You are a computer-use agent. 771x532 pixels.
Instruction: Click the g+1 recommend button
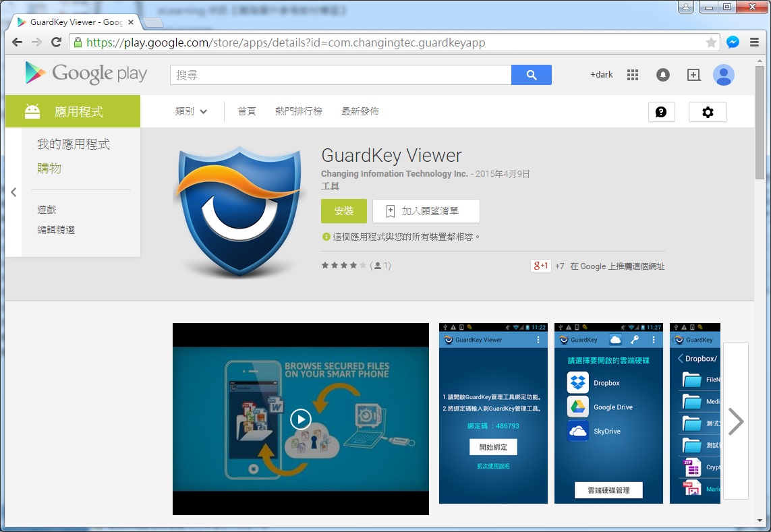[x=540, y=266]
